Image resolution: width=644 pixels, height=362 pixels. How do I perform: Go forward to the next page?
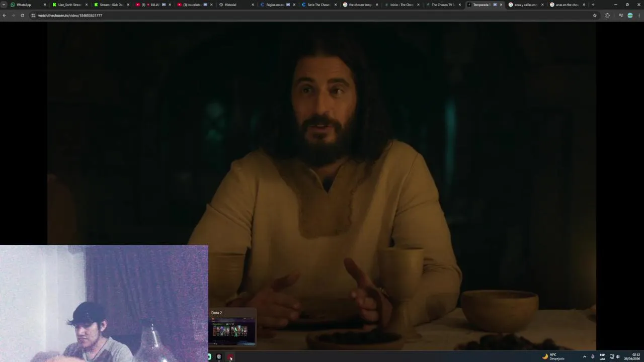pyautogui.click(x=13, y=16)
